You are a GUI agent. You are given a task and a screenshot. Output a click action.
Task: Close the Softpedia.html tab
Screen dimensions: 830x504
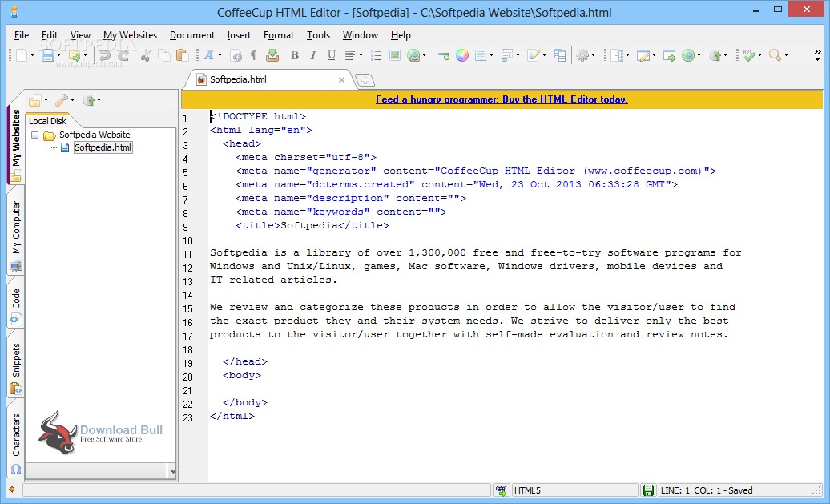pos(341,80)
